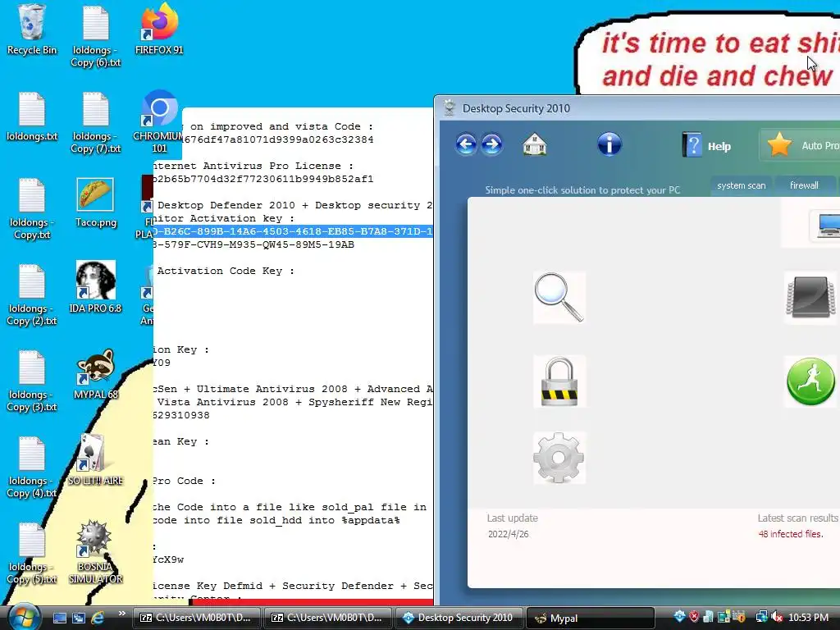Image resolution: width=840 pixels, height=630 pixels.
Task: Select the MYPAL 68 raccoon shortcut
Action: 95,374
